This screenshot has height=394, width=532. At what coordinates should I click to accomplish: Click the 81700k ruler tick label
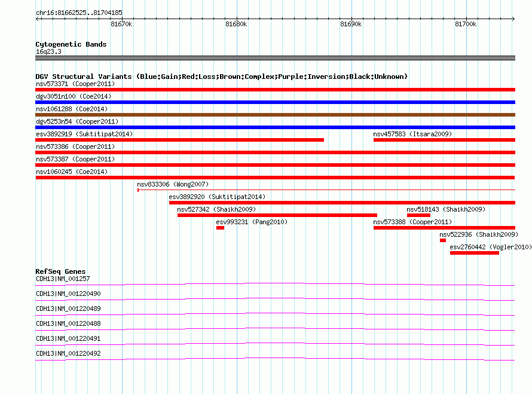pos(466,24)
